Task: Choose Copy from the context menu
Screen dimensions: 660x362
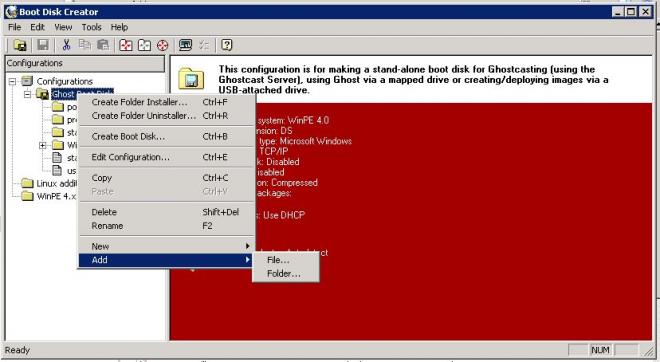Action: 167,178
